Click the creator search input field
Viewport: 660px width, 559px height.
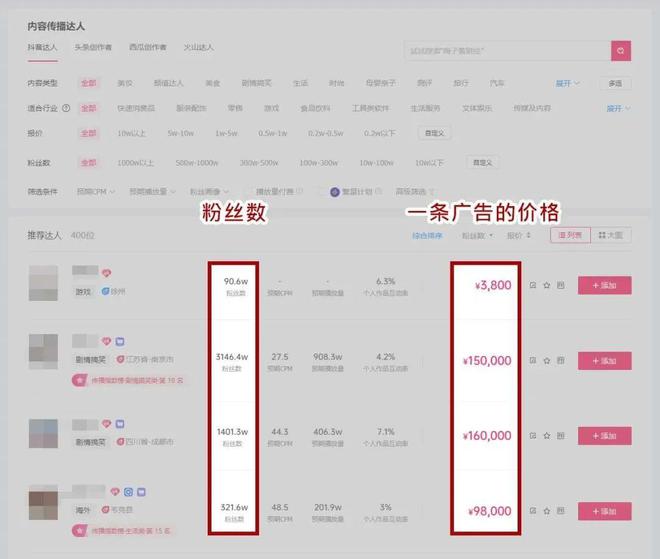[505, 50]
